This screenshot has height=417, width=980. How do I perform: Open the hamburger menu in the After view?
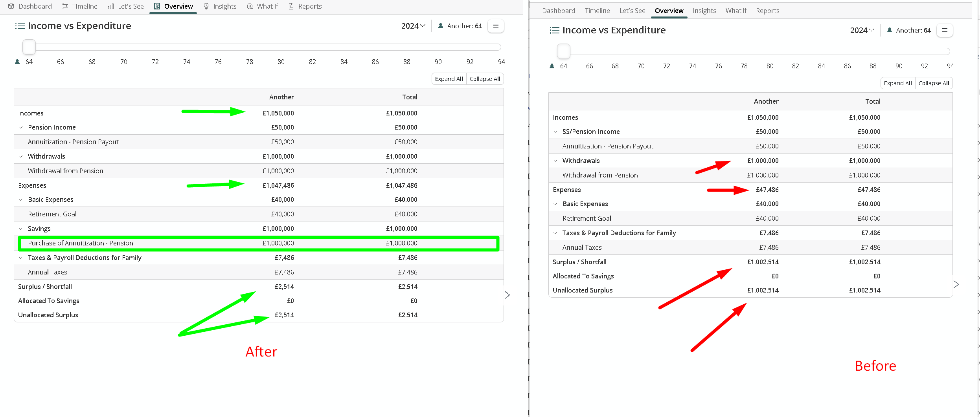click(496, 26)
